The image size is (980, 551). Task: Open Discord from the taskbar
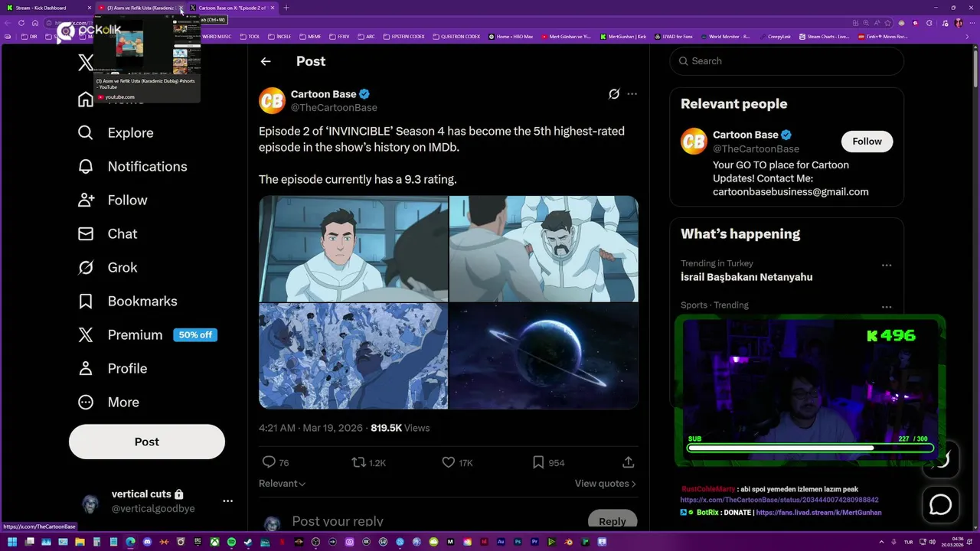(147, 542)
